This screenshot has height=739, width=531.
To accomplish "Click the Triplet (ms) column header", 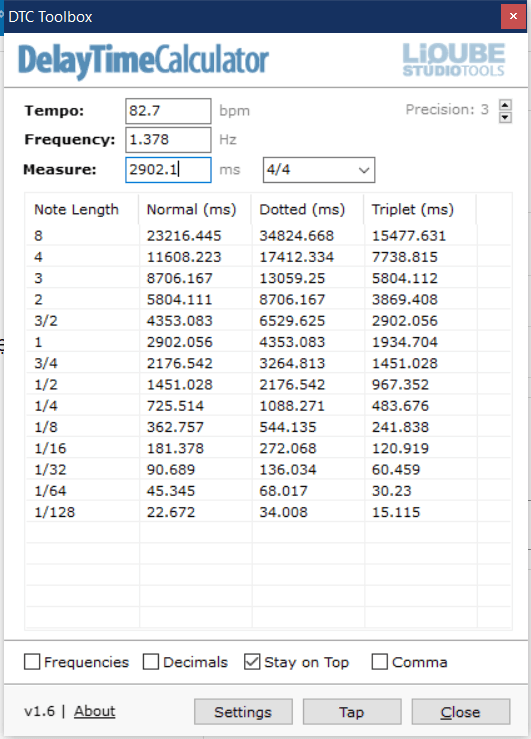I will 420,209.
